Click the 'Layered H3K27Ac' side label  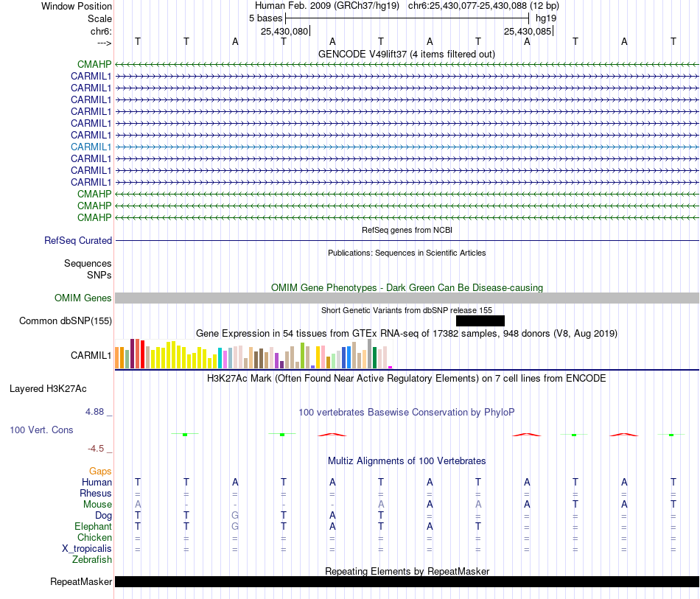[x=48, y=389]
